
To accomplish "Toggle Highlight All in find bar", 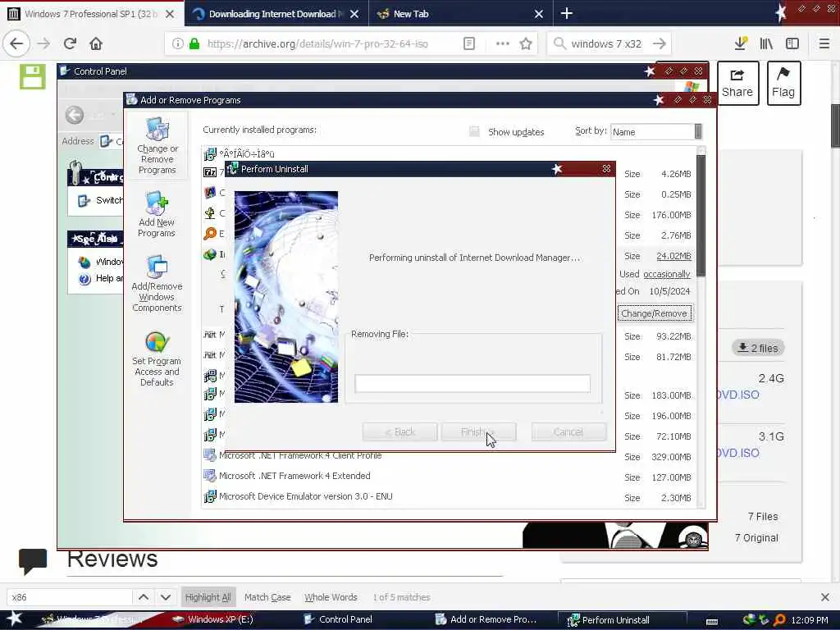I will (208, 597).
